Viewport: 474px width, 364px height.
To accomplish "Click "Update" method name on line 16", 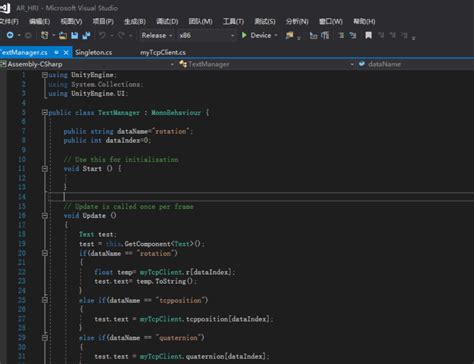I will point(94,216).
